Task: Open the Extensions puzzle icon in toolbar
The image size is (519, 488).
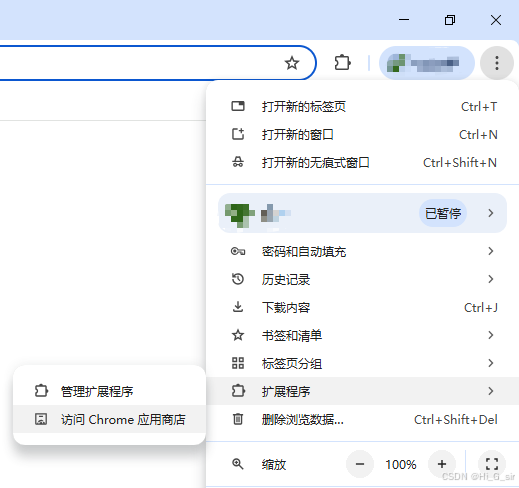Action: (x=342, y=63)
